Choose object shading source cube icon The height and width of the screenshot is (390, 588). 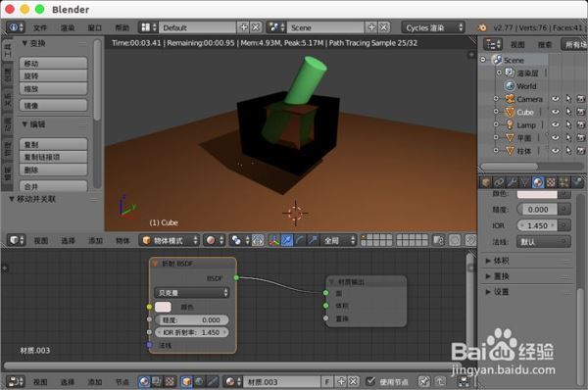[x=186, y=382]
